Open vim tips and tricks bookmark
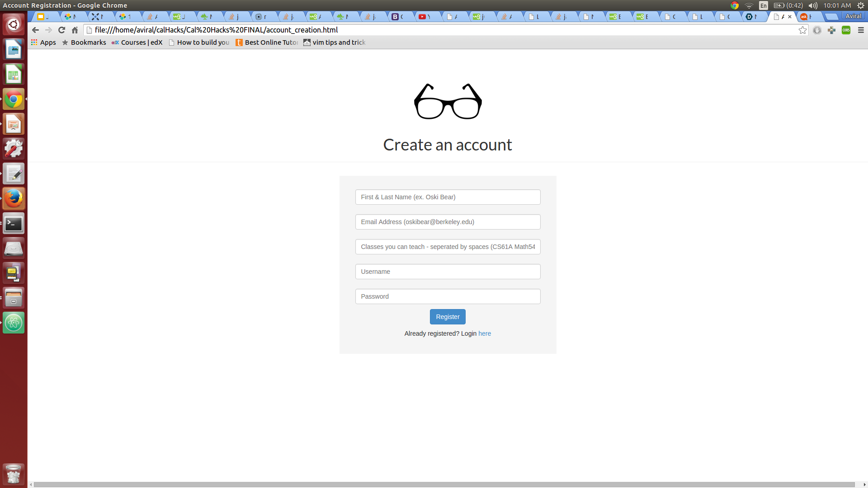 pos(334,42)
